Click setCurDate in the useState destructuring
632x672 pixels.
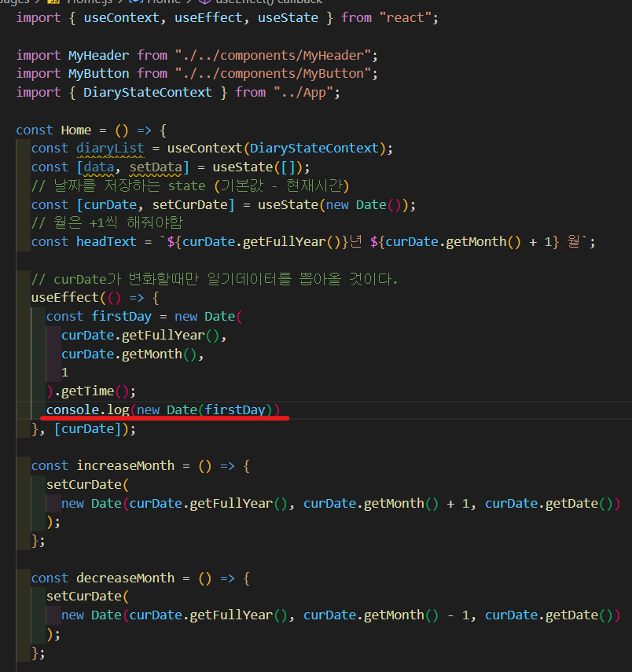click(x=189, y=205)
